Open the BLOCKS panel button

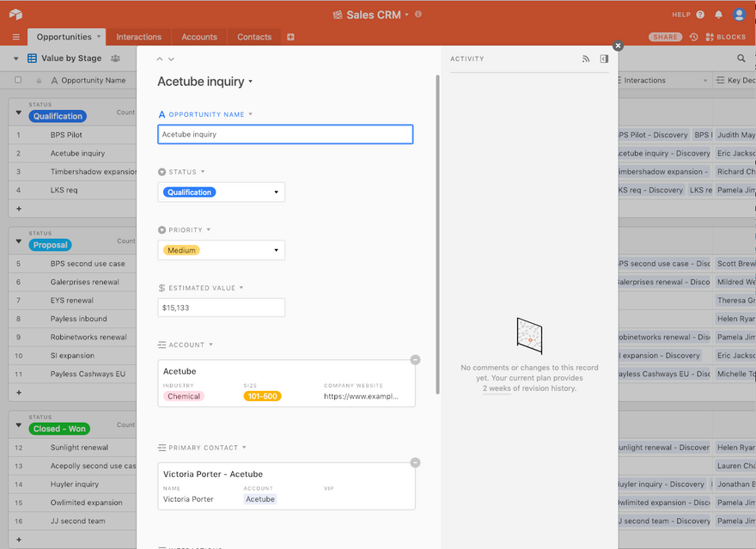pos(726,37)
